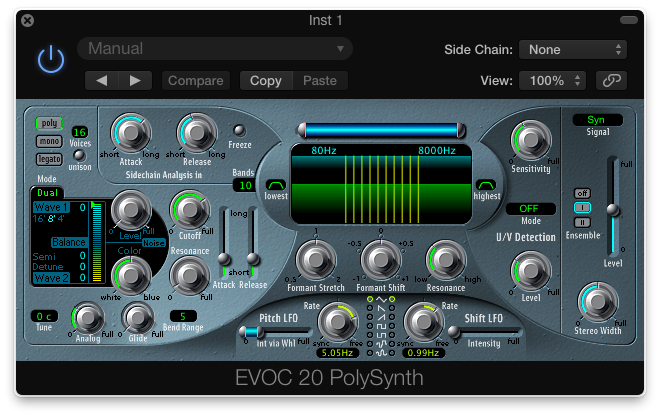This screenshot has width=660, height=417.
Task: Click the Shift LFO Intensity slider handle
Action: [x=453, y=332]
